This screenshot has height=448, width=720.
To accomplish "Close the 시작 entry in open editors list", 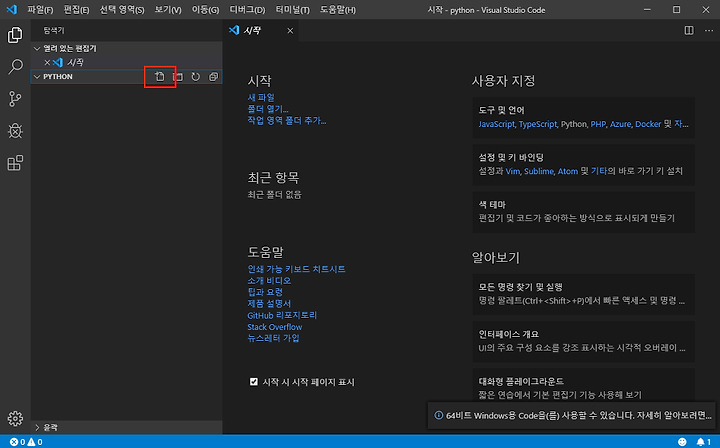I will [x=47, y=62].
